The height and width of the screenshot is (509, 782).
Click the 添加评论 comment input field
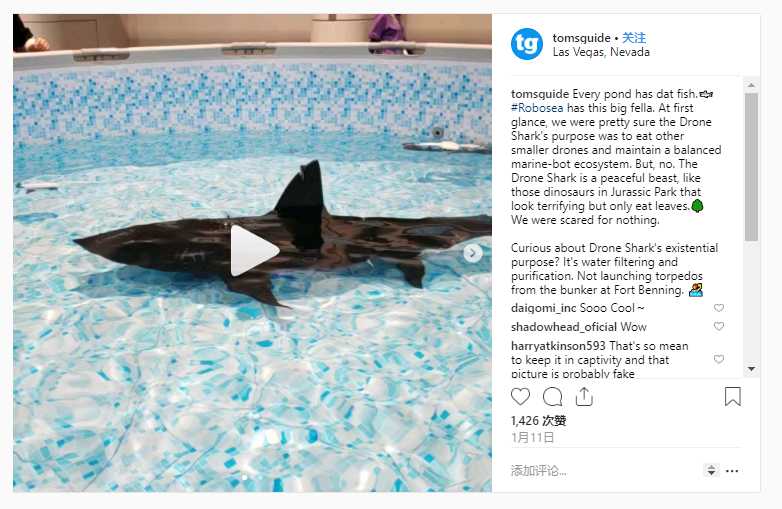(603, 471)
